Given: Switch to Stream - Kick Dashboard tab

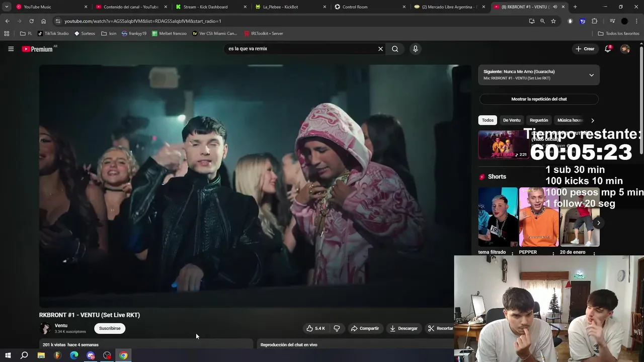Looking at the screenshot, I should coord(211,7).
